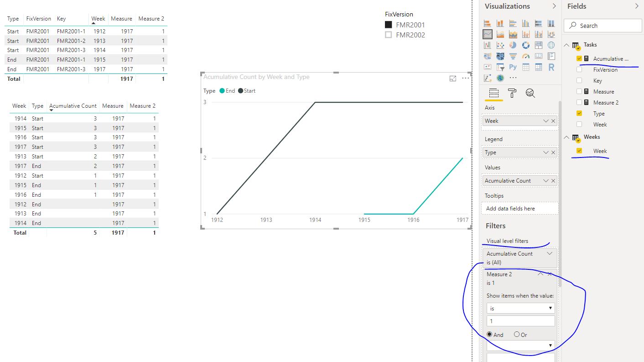The width and height of the screenshot is (644, 362).
Task: Check the FixVersion field in Tasks
Action: coord(579,70)
